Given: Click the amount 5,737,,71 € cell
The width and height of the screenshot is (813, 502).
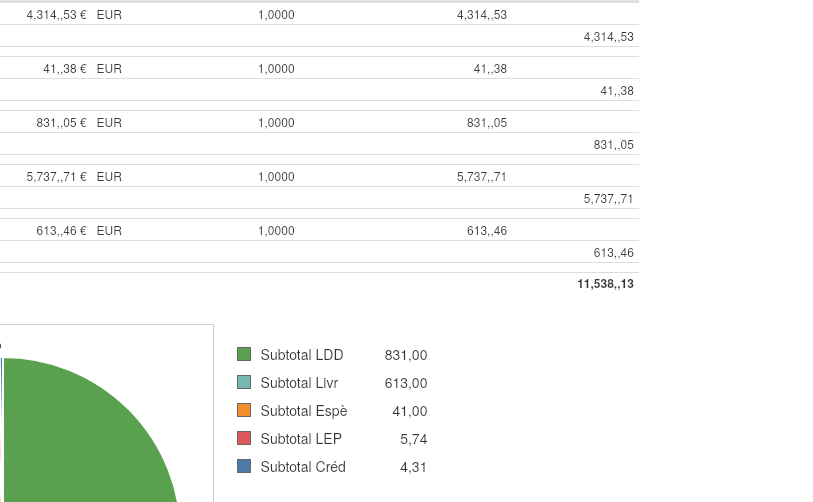Looking at the screenshot, I should (57, 176).
